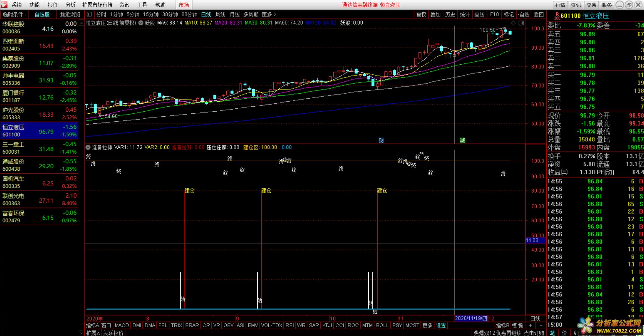Click the plus zoom-in button
The height and width of the screenshot is (336, 644).
[531, 325]
